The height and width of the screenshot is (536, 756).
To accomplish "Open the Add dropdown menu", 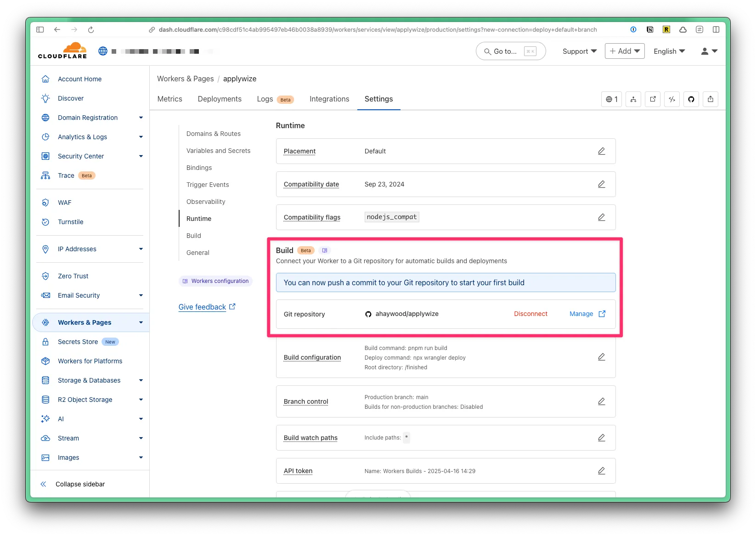I will click(624, 51).
